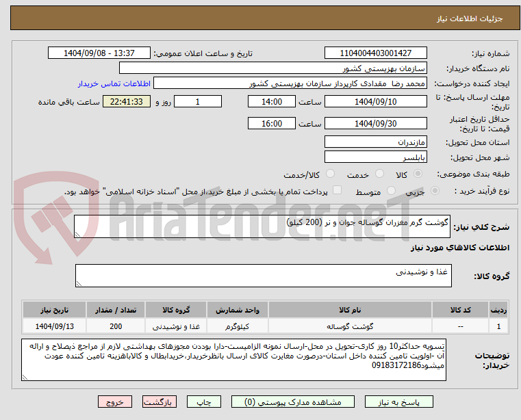The width and height of the screenshot is (521, 420).
Task: Click the remaining days field showing 1
Action: 198,101
